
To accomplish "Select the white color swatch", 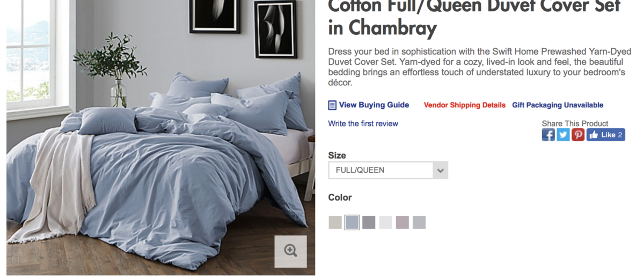I will (385, 223).
